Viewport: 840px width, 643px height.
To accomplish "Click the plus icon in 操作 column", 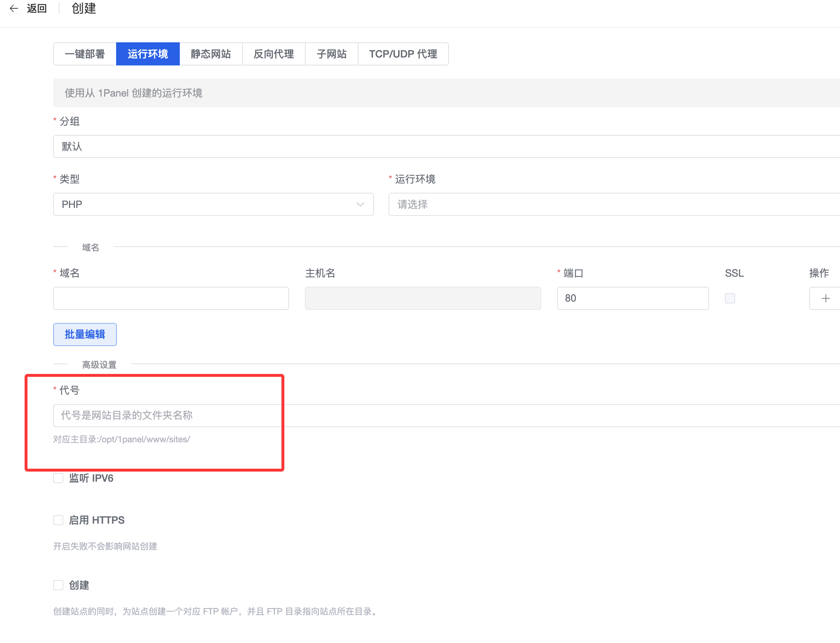I will point(826,298).
